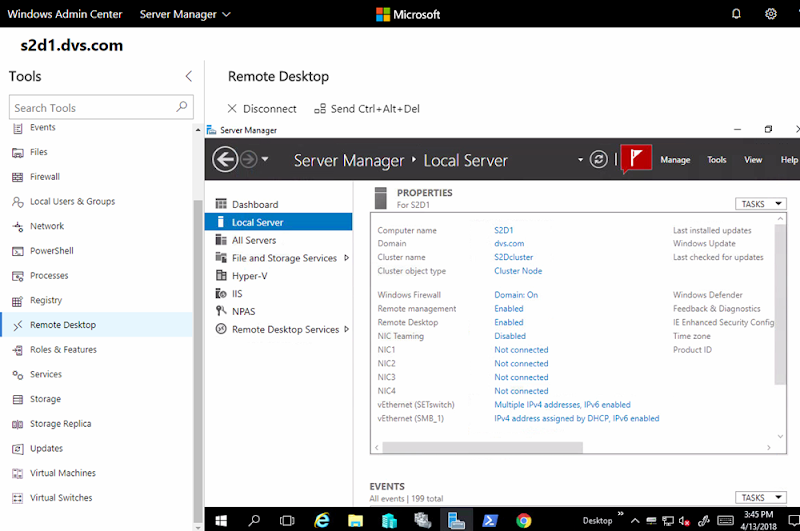Open the Updates tool icon
This screenshot has width=800, height=531.
(18, 449)
